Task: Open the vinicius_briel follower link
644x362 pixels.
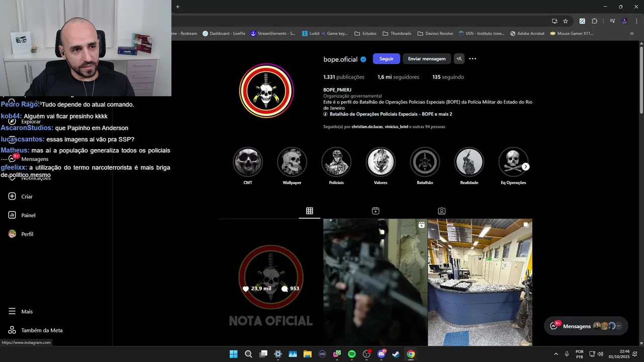Action: 397,127
